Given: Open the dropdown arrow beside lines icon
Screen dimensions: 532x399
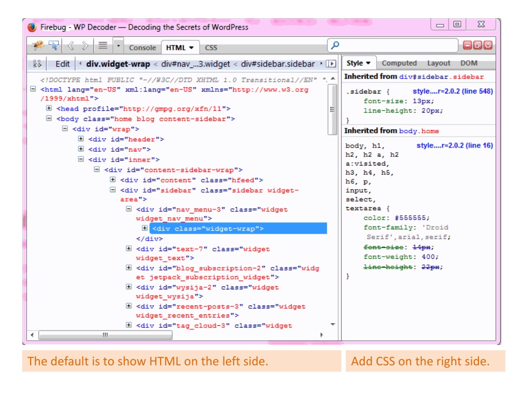Looking at the screenshot, I should pyautogui.click(x=118, y=46).
